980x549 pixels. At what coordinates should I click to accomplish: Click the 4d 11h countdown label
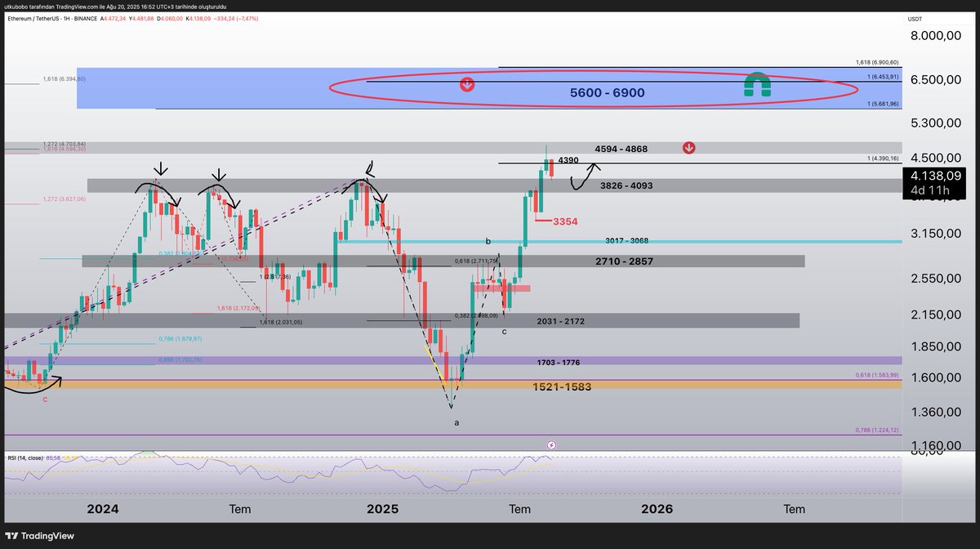pos(931,190)
